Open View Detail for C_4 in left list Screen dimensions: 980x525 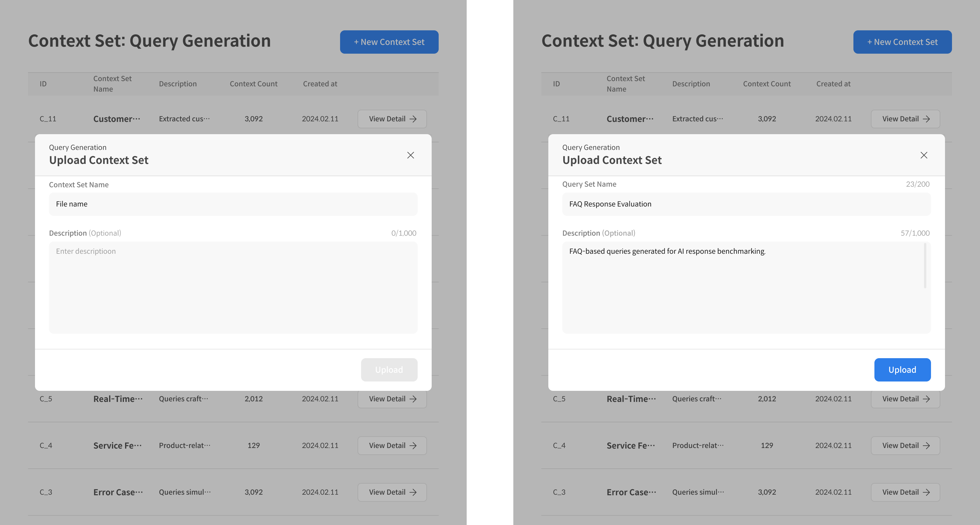click(x=392, y=445)
